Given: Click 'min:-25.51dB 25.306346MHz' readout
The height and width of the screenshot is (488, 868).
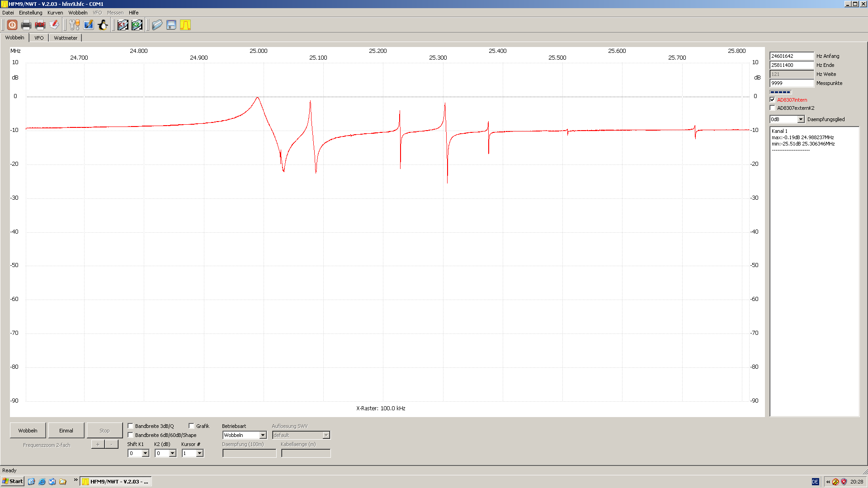Looking at the screenshot, I should tap(803, 144).
